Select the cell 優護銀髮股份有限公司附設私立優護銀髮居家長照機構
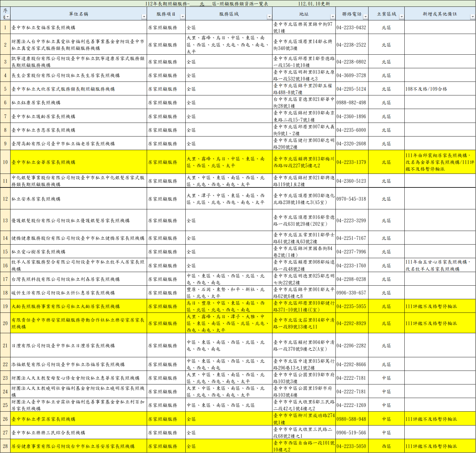Screen dimensions: 476x453 click(x=78, y=220)
